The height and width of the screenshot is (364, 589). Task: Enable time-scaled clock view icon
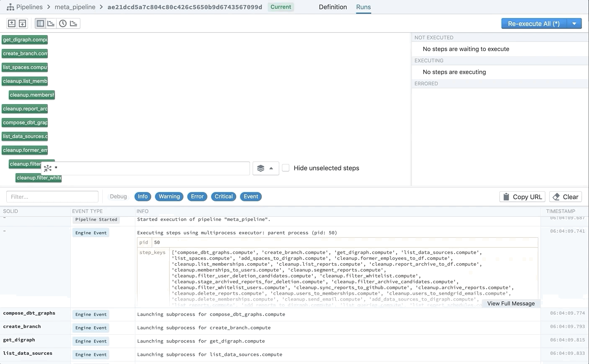[63, 23]
